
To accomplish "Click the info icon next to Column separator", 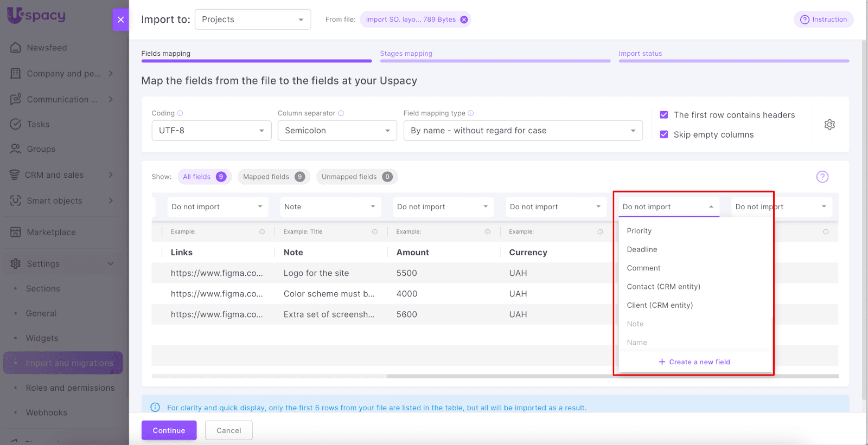I will 341,113.
